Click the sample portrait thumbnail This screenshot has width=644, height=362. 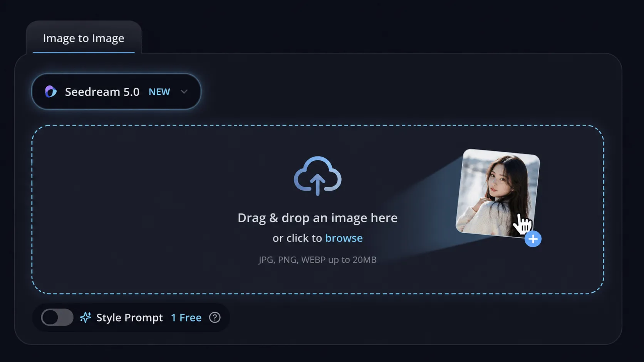[498, 193]
